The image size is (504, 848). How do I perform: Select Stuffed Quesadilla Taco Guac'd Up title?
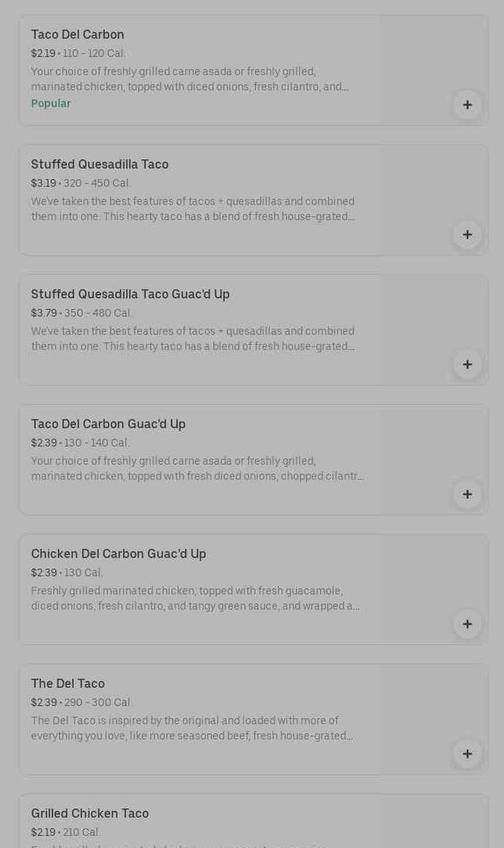tap(130, 294)
